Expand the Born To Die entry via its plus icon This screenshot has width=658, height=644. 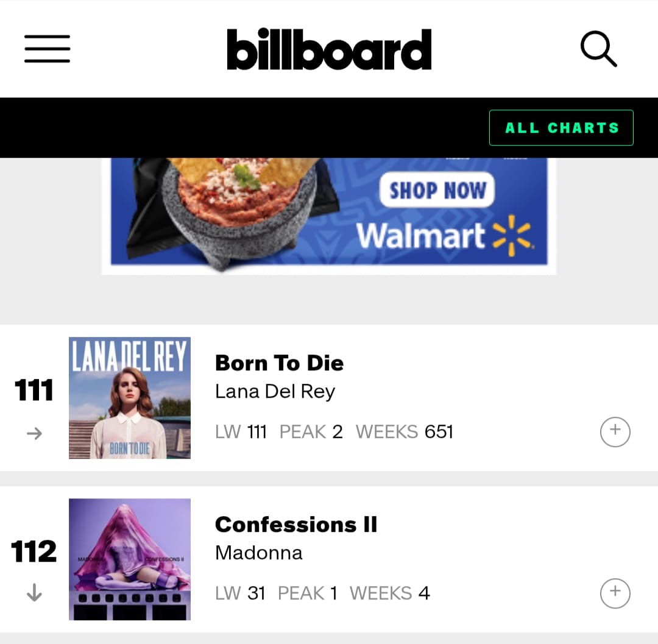[615, 432]
